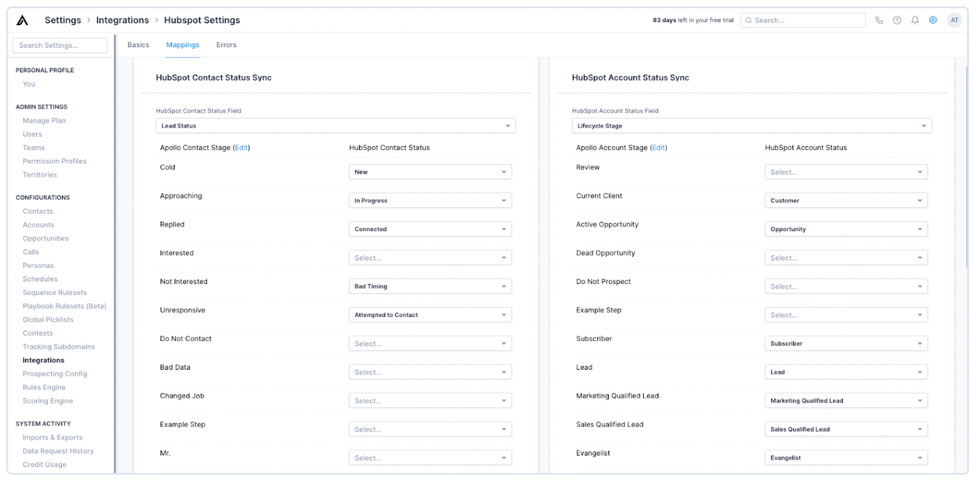Open Personas configuration
This screenshot has height=480, width=980.
click(38, 265)
